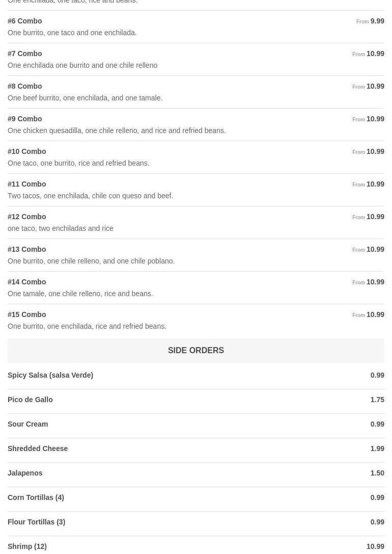Pick Flour Tortillas (3) side
392x554 pixels.
coord(37,522)
